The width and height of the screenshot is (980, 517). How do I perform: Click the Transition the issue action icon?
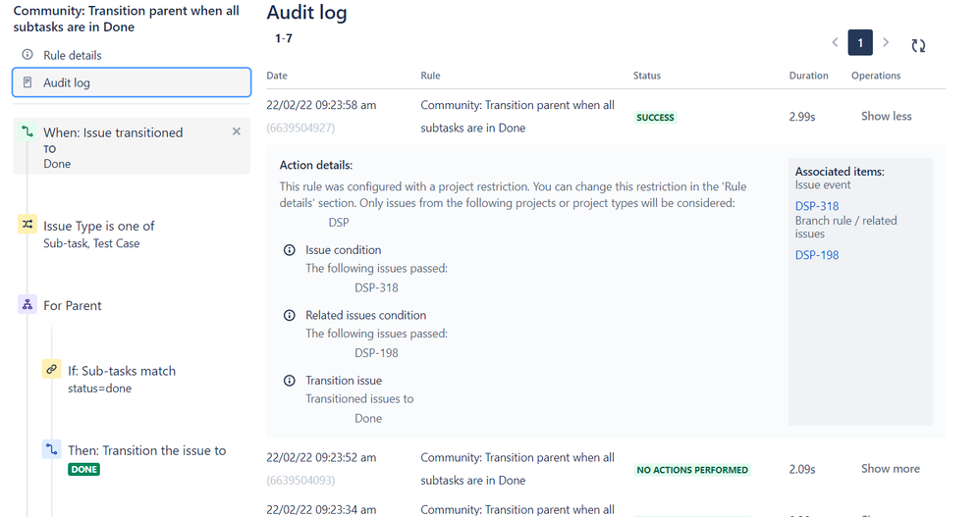pyautogui.click(x=51, y=449)
